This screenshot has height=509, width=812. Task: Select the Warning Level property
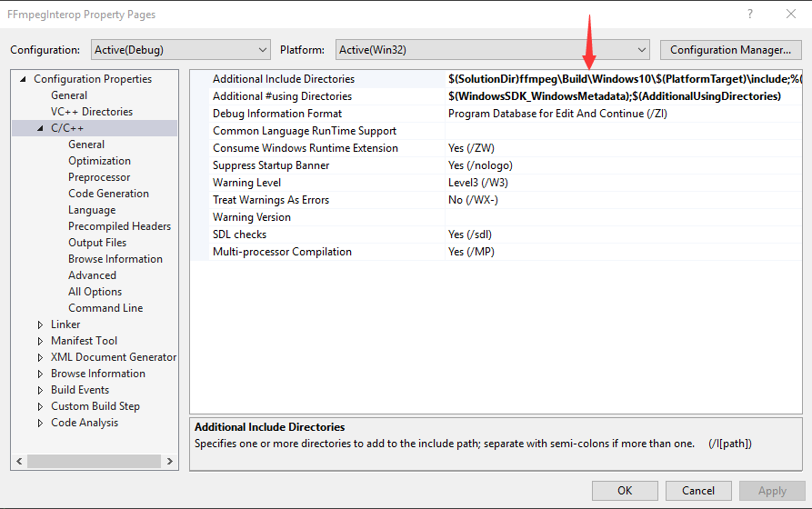[246, 183]
